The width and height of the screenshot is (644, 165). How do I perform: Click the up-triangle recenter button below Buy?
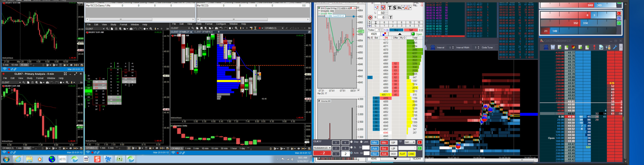click(400, 34)
